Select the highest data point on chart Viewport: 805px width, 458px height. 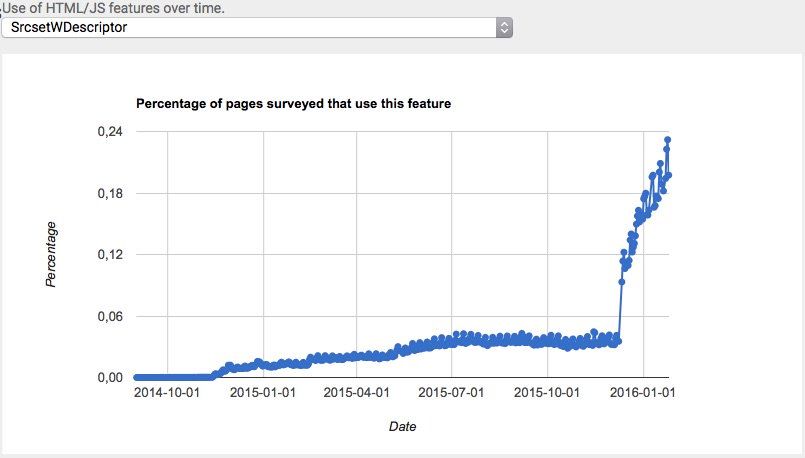[667, 140]
